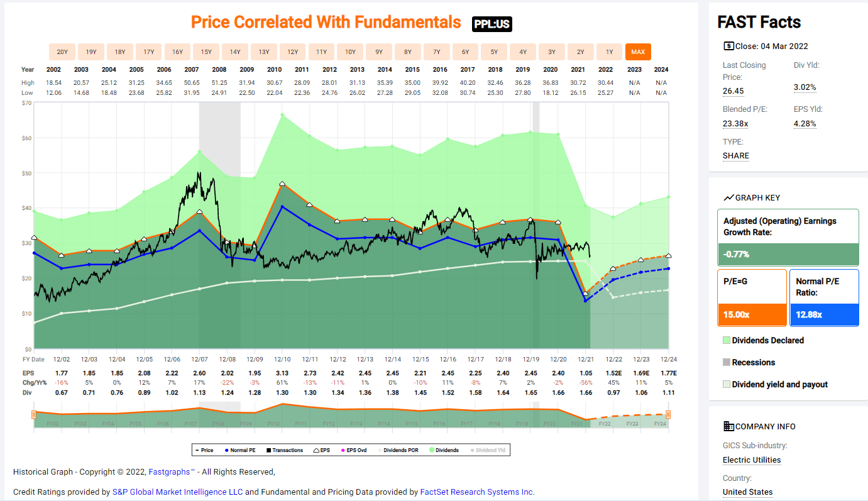Select the 10Y time range button
This screenshot has width=868, height=501.
(x=350, y=52)
